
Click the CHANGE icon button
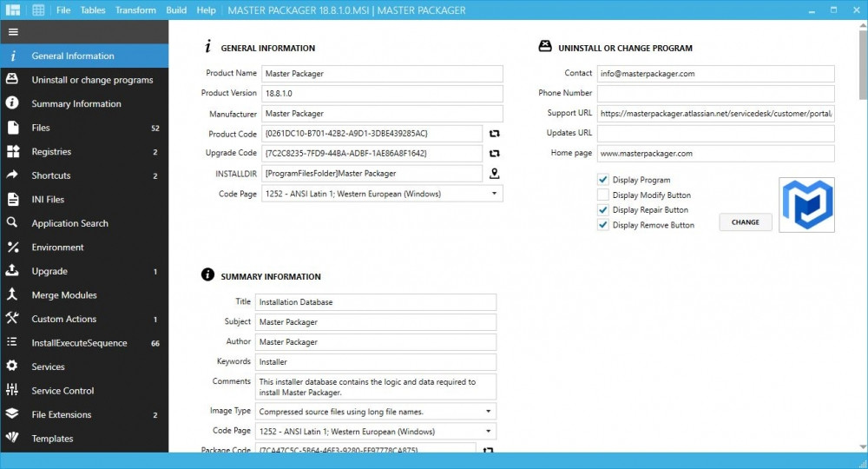745,222
